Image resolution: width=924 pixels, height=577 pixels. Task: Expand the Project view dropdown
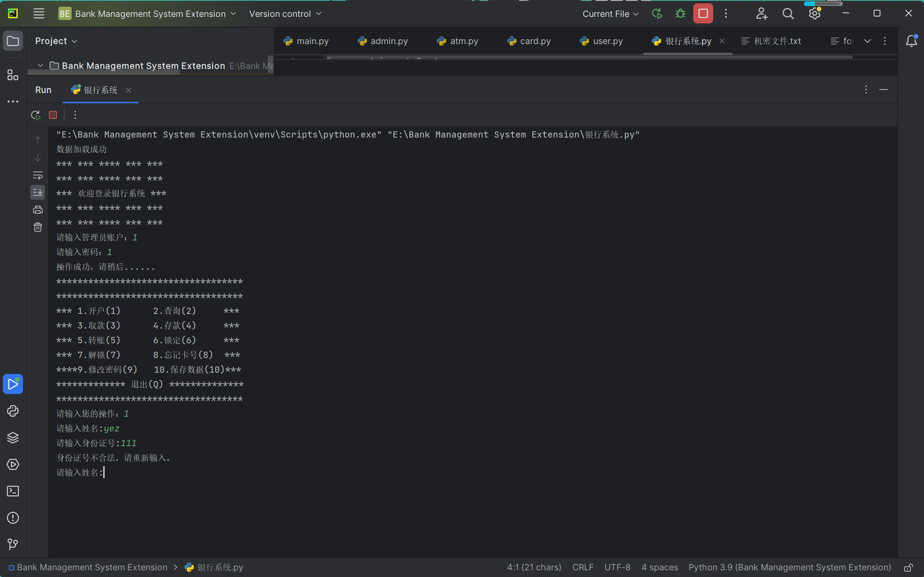click(56, 41)
